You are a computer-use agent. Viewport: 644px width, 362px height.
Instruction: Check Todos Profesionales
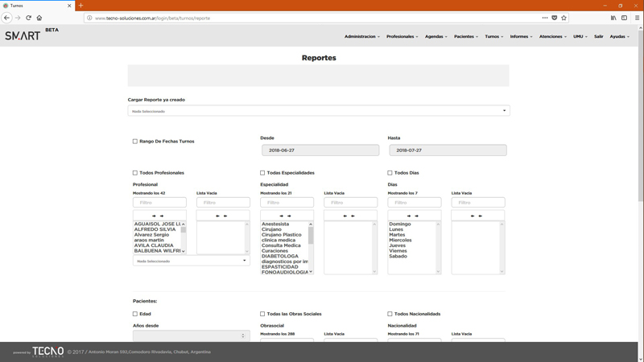pyautogui.click(x=134, y=173)
